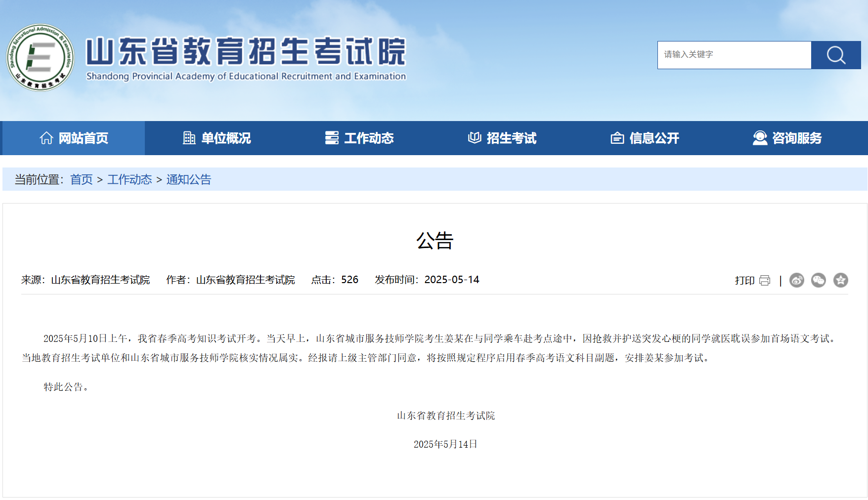Image resolution: width=868 pixels, height=500 pixels.
Task: Click the 打印 print text link
Action: 744,281
